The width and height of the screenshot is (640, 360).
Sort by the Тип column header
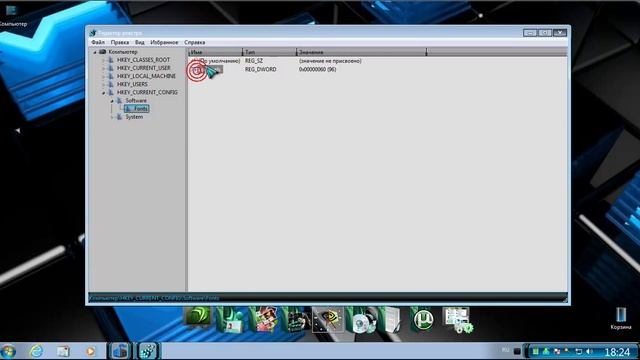tap(269, 52)
